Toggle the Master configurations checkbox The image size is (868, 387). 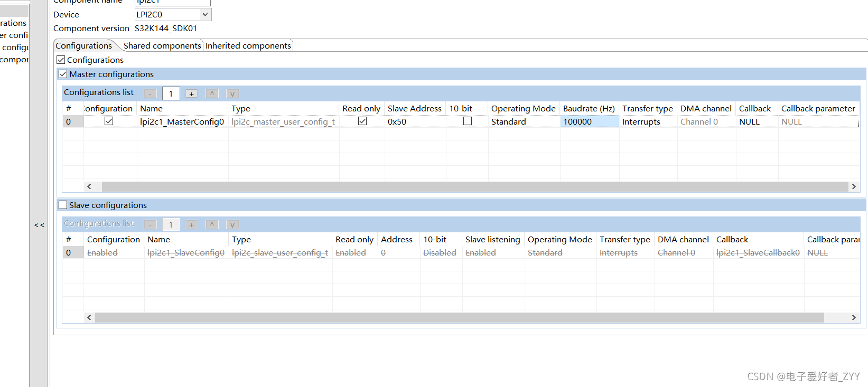pos(63,74)
